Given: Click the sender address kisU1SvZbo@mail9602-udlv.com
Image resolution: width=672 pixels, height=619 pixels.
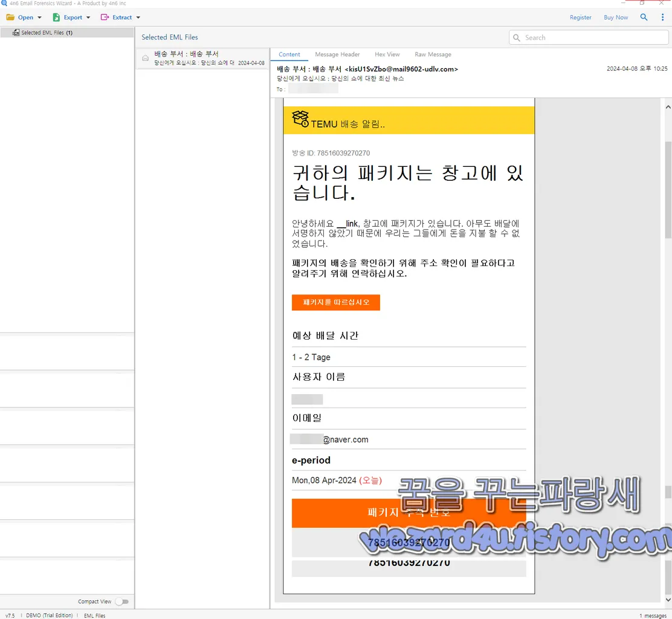Looking at the screenshot, I should pos(401,69).
